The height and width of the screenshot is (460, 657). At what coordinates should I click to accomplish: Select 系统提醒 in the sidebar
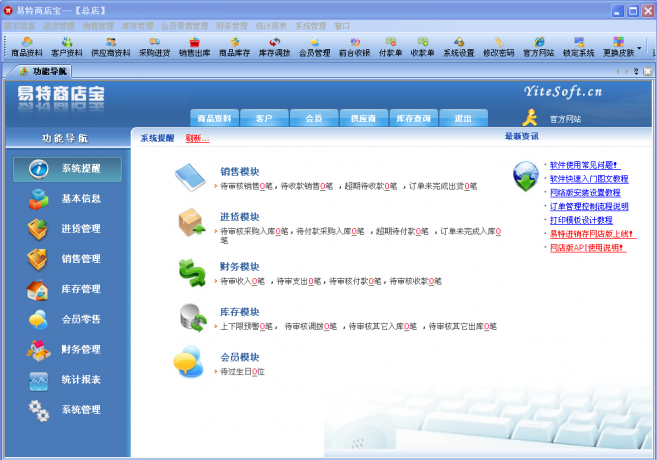tap(67, 169)
